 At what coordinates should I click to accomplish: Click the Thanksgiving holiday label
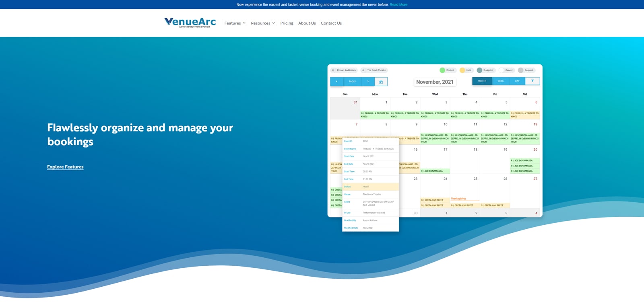pos(458,199)
